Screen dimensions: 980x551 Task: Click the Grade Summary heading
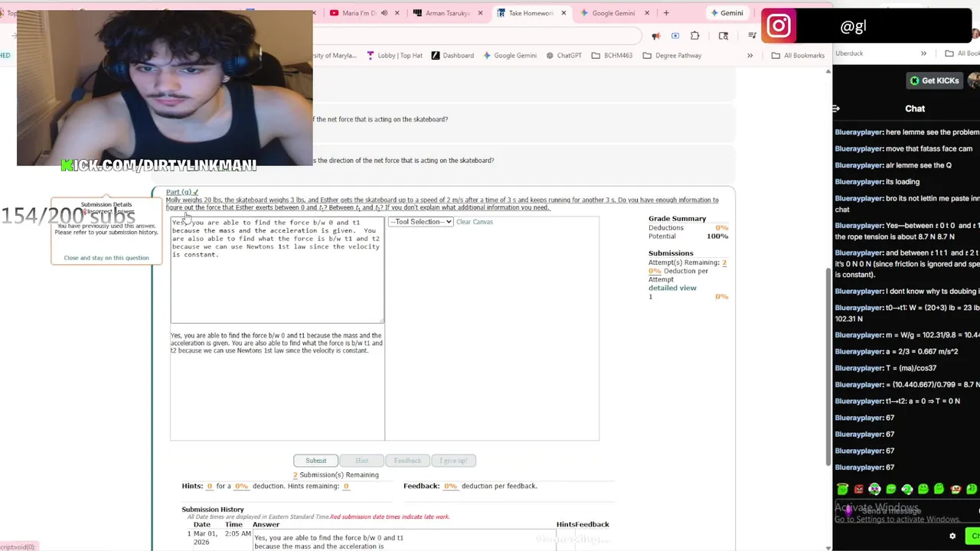click(x=678, y=219)
